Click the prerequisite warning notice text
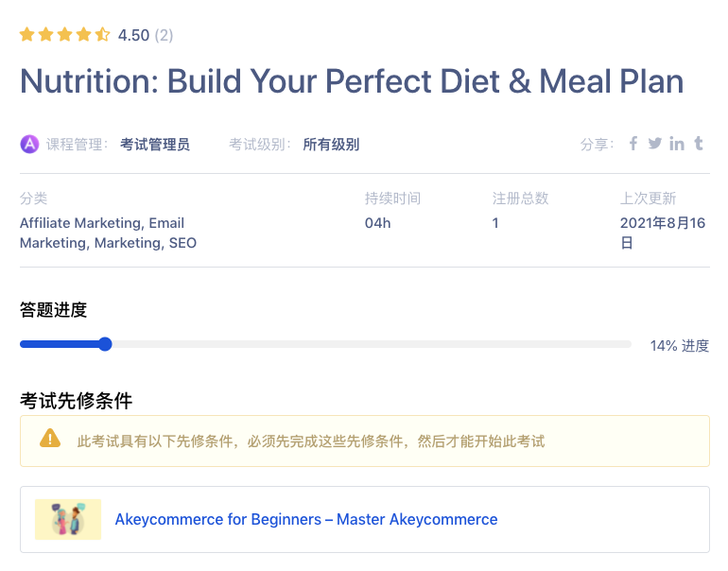Viewport: 728px width, 571px height. 310,441
